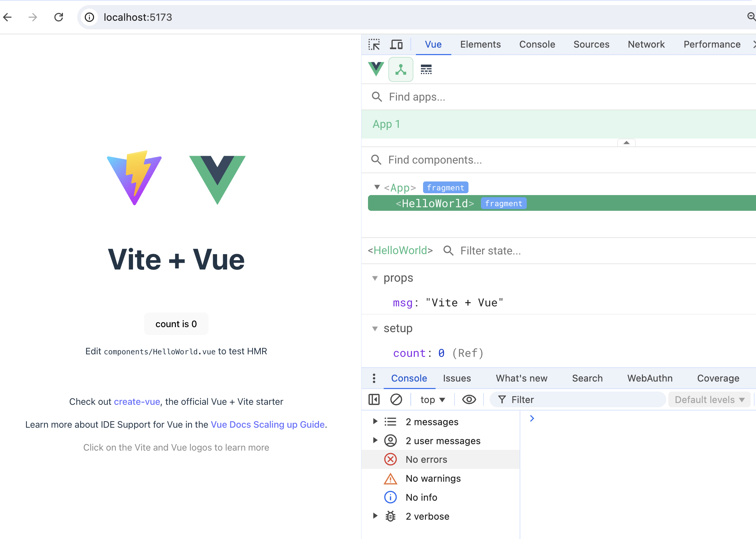Open the Default levels dropdown
Image resolution: width=756 pixels, height=539 pixels.
click(x=709, y=399)
